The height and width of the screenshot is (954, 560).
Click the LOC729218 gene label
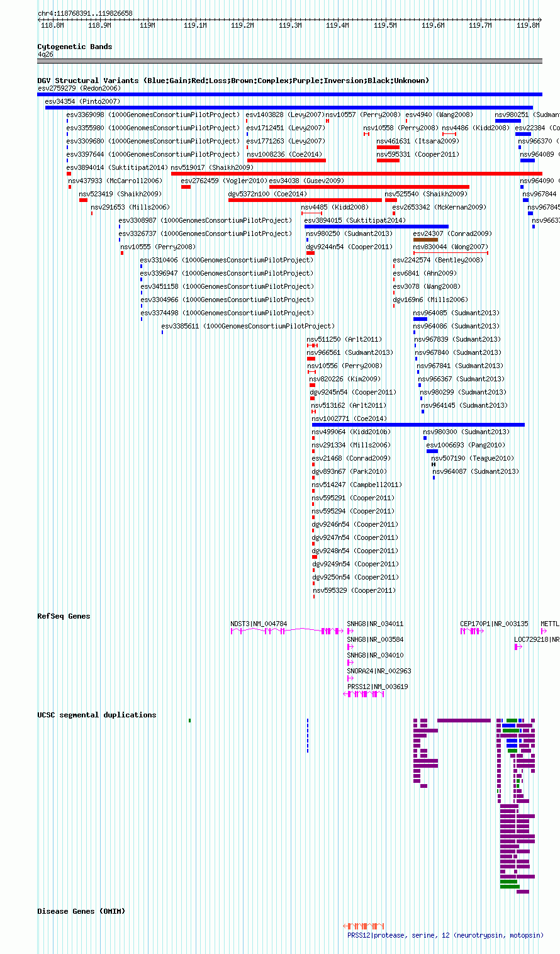coord(537,639)
